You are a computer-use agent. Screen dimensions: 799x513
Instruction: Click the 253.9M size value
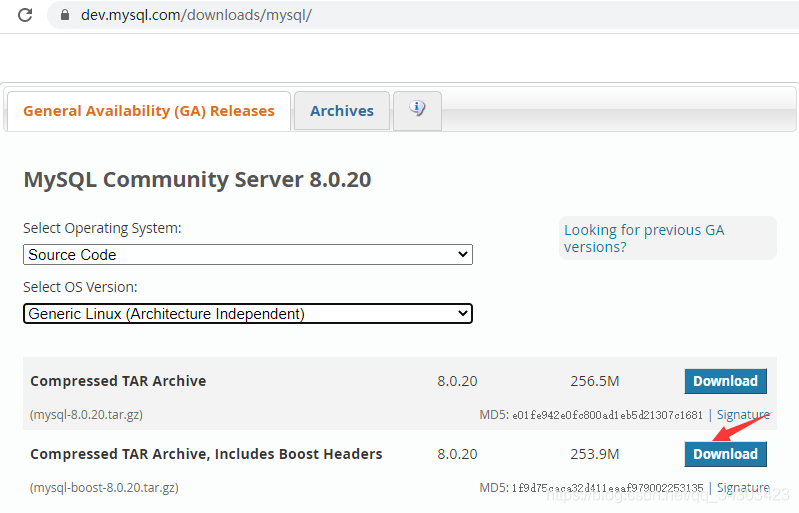595,454
